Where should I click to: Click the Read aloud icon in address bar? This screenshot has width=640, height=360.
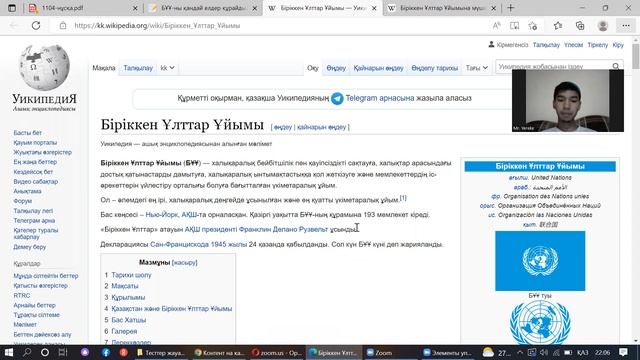[x=496, y=25]
